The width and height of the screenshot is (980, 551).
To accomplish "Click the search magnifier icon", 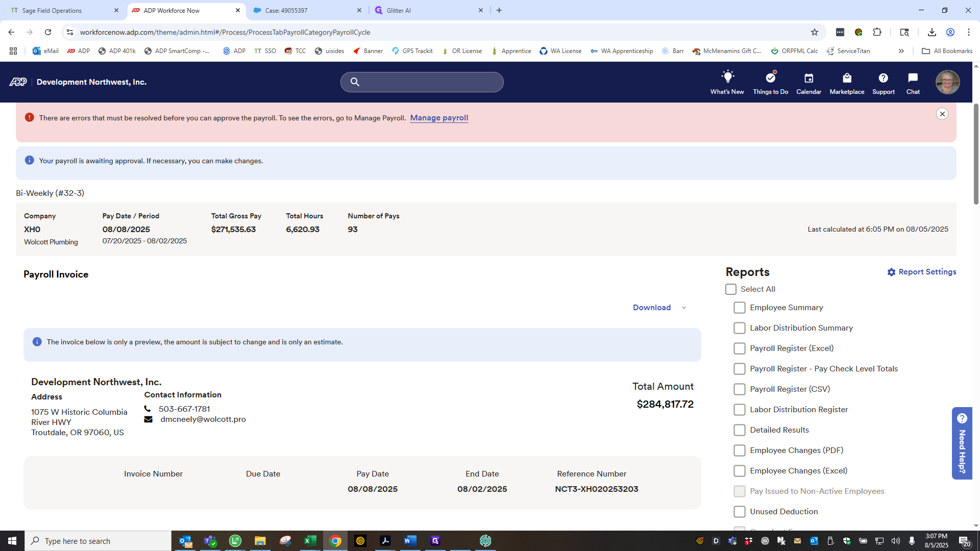I will click(x=355, y=82).
